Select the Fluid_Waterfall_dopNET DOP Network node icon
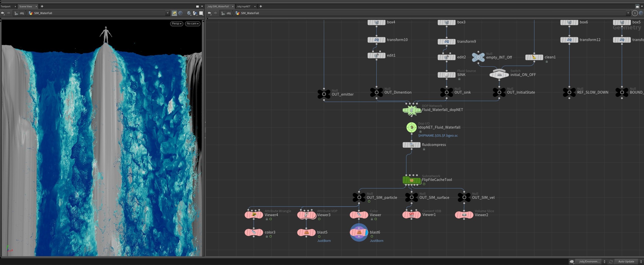This screenshot has width=644, height=265. coord(412,110)
